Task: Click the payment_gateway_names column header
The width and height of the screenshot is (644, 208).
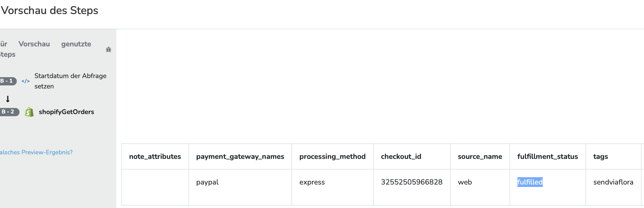Action: tap(240, 156)
